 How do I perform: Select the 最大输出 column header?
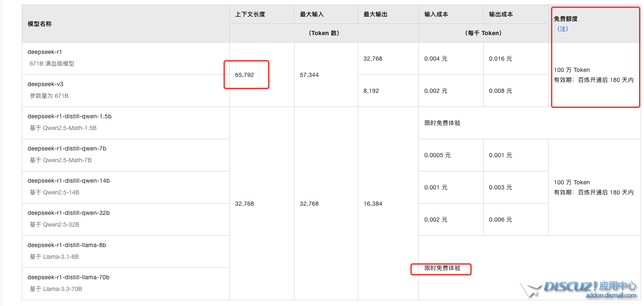tap(375, 14)
